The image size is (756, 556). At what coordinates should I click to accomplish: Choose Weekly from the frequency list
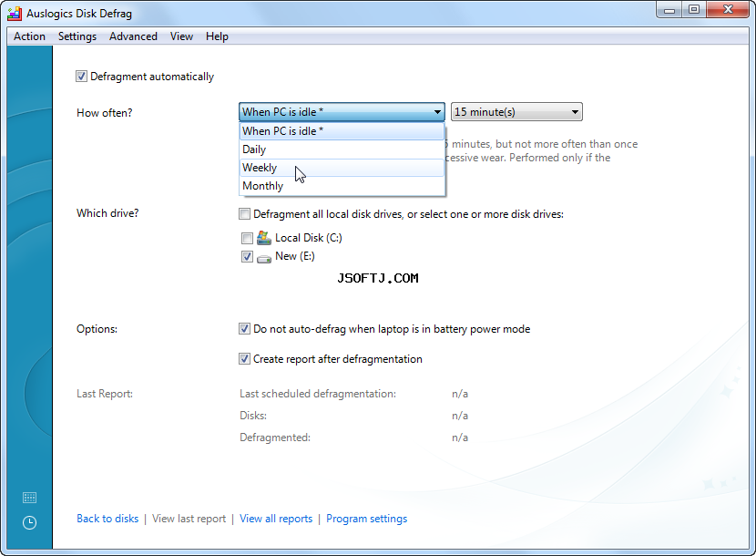tap(342, 168)
